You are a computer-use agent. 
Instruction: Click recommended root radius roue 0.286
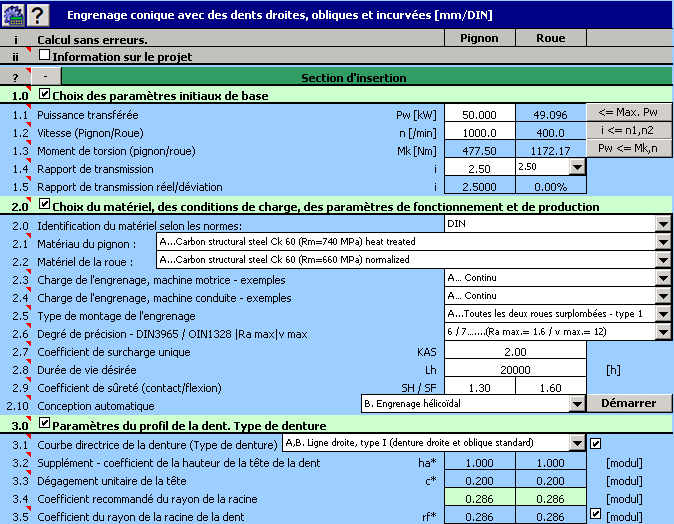pos(551,499)
